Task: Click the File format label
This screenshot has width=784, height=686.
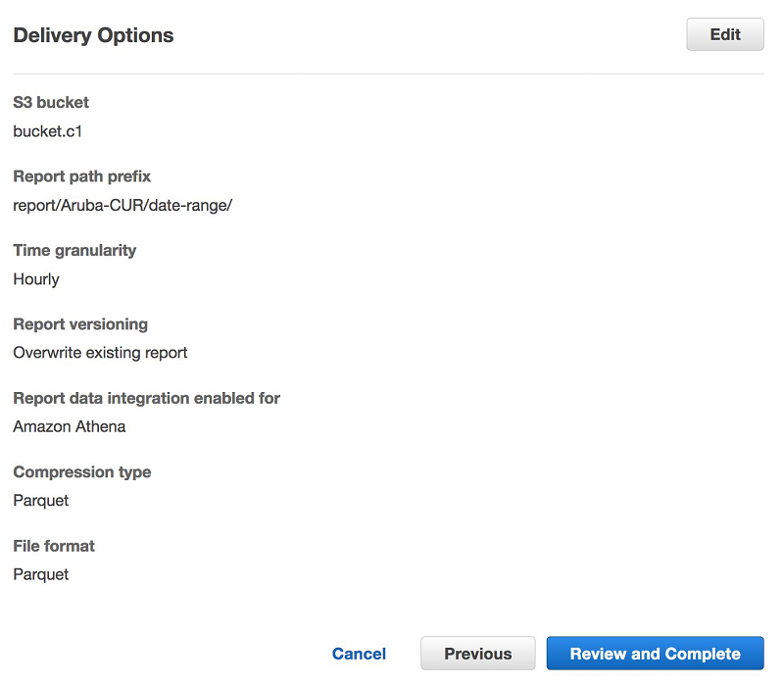Action: 54,546
